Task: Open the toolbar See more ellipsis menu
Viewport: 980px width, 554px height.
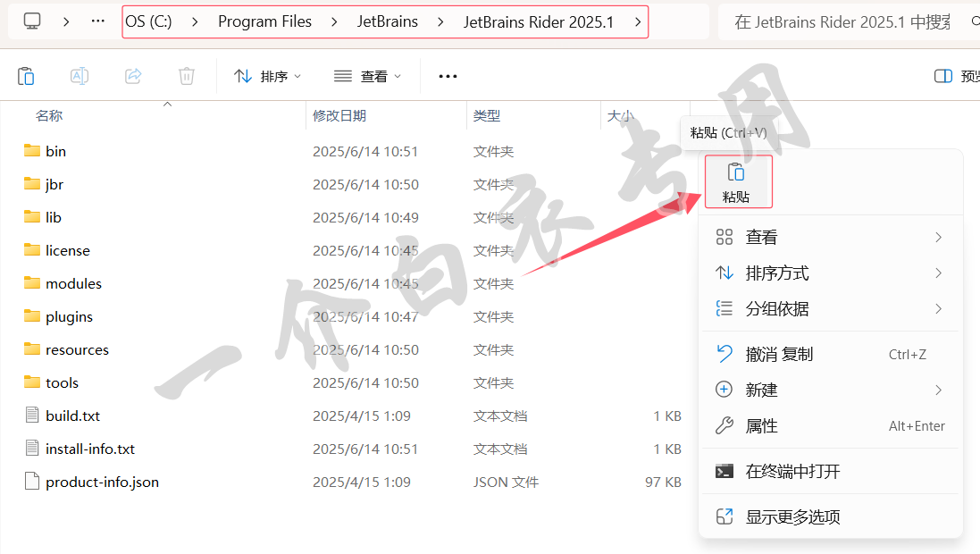Action: (448, 76)
